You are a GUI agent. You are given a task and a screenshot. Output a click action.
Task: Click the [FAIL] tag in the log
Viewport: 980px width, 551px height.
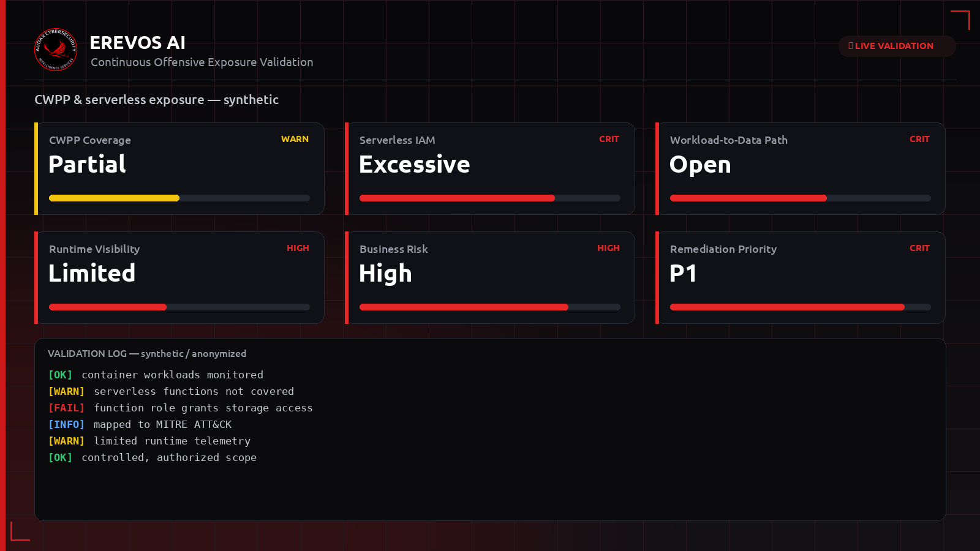pos(66,408)
